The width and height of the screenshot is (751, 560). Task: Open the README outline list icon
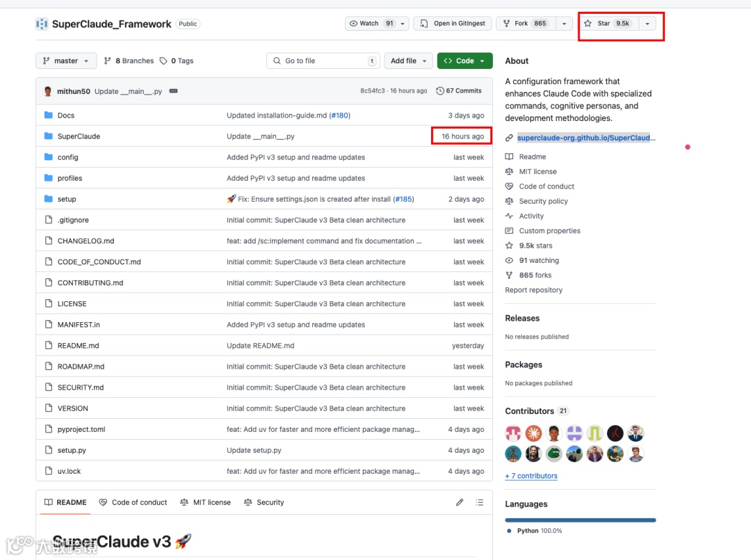[x=479, y=502]
